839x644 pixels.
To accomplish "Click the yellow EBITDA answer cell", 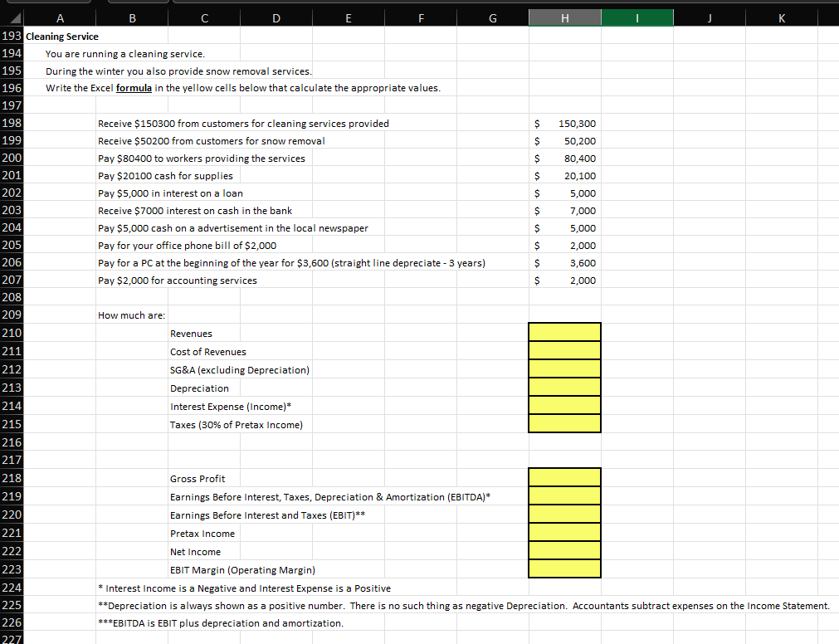I will pos(564,495).
